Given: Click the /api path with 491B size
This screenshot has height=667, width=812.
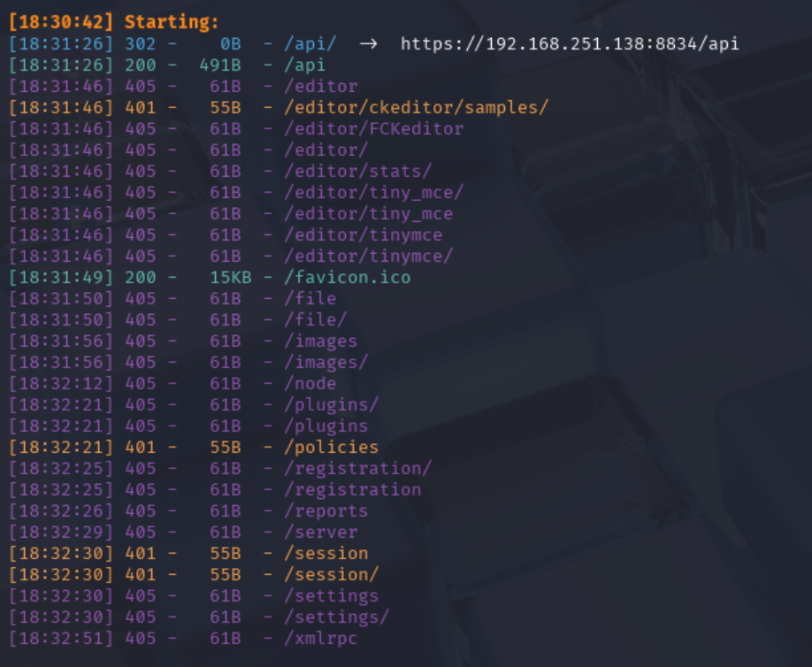Looking at the screenshot, I should coord(305,65).
